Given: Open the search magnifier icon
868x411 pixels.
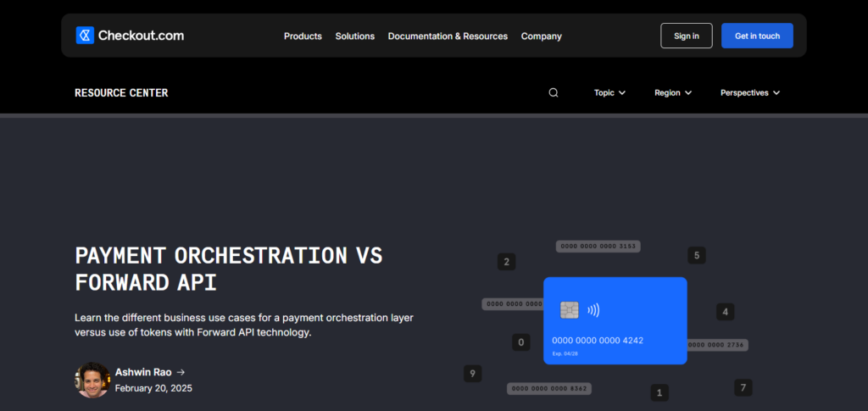Looking at the screenshot, I should point(553,93).
